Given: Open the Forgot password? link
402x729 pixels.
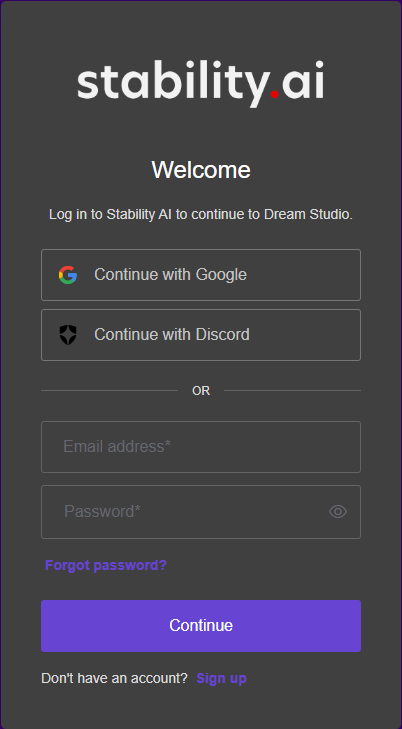Looking at the screenshot, I should 105,565.
